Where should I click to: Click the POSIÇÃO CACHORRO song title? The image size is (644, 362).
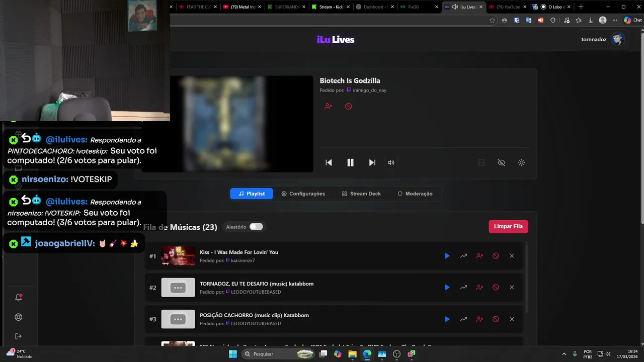[254, 315]
